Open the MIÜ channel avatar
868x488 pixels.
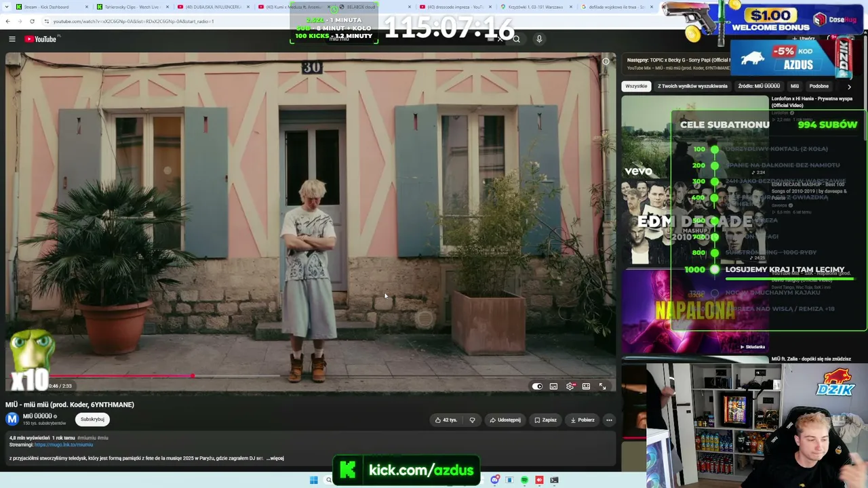click(x=12, y=419)
